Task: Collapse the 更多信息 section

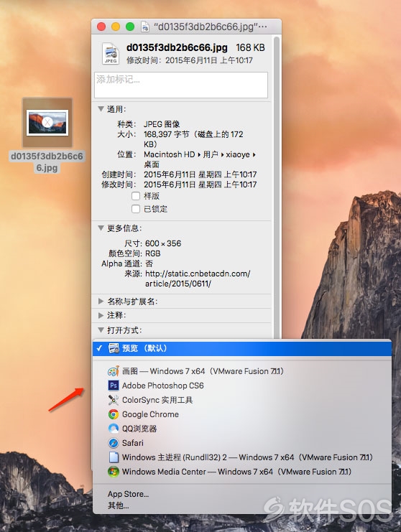Action: pyautogui.click(x=101, y=228)
